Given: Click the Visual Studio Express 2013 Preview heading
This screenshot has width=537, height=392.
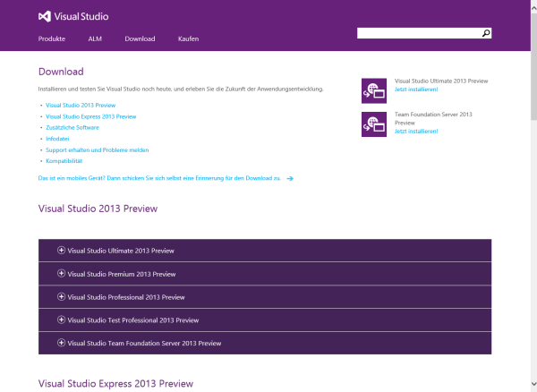Looking at the screenshot, I should 115,383.
